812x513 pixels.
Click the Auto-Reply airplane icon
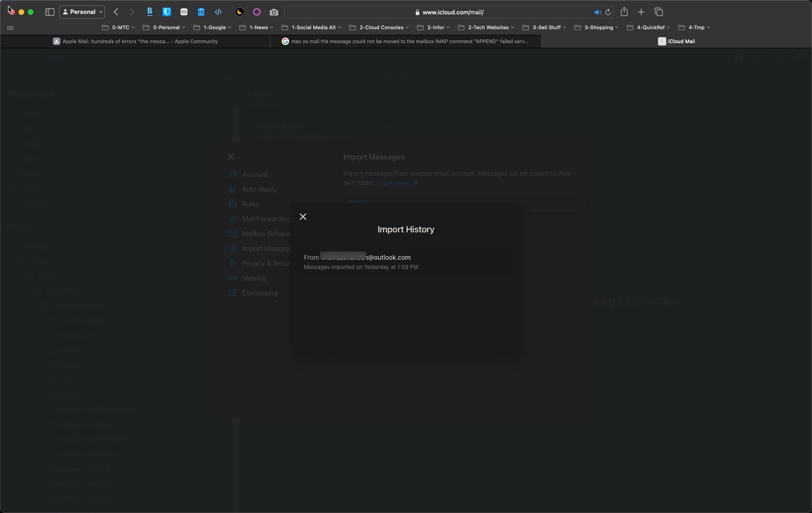(x=233, y=189)
